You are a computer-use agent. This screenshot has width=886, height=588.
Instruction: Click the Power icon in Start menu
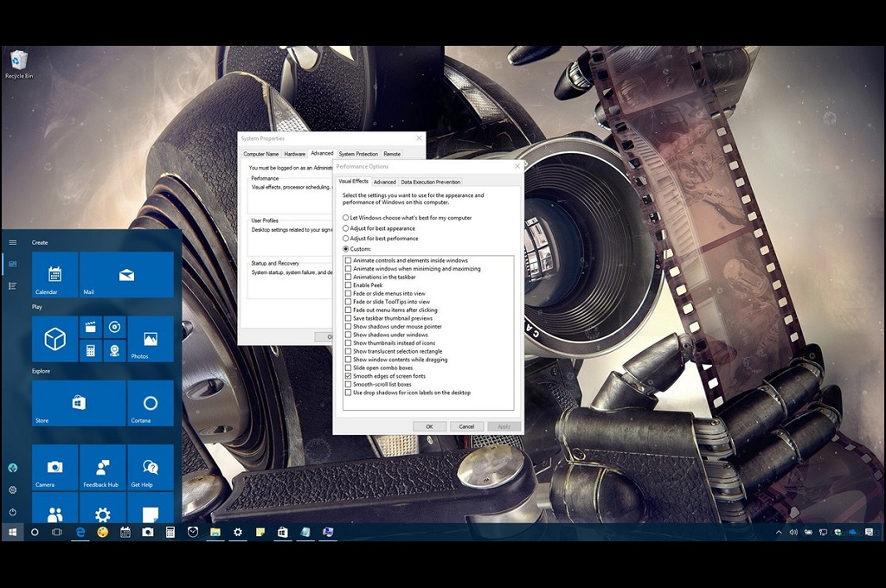(x=13, y=512)
